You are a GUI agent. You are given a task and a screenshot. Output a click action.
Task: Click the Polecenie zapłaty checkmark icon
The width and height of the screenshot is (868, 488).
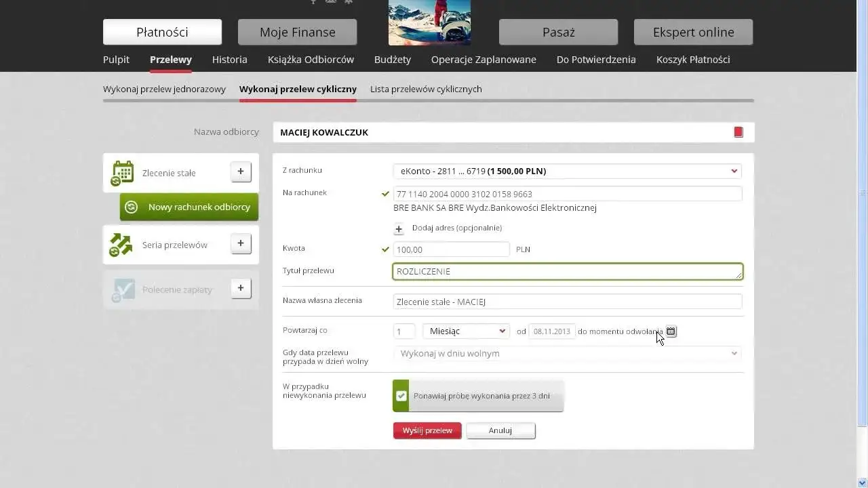click(123, 289)
